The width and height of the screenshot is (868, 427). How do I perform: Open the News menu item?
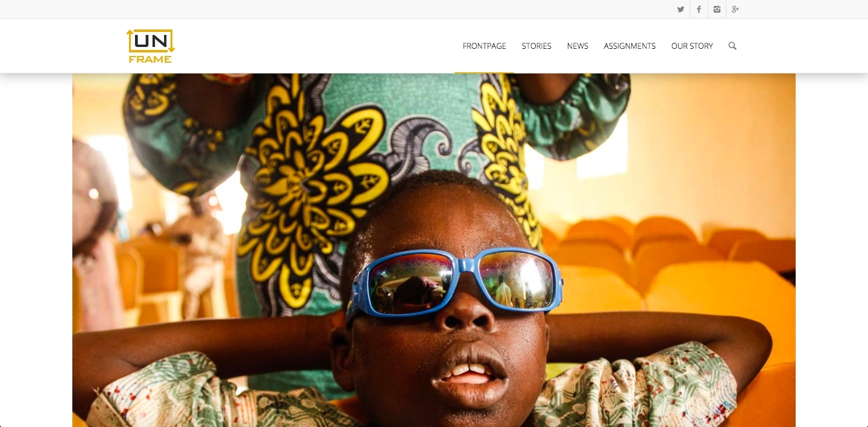[577, 46]
